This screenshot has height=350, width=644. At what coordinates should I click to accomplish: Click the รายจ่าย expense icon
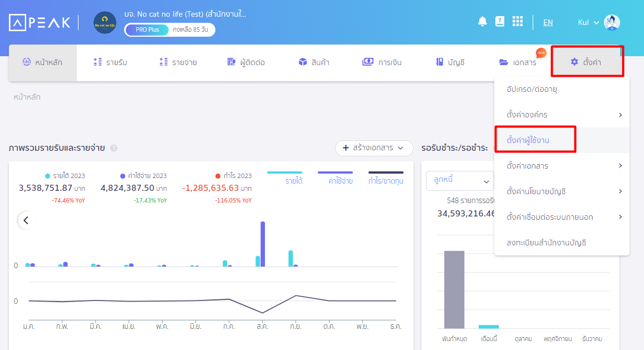coord(164,62)
